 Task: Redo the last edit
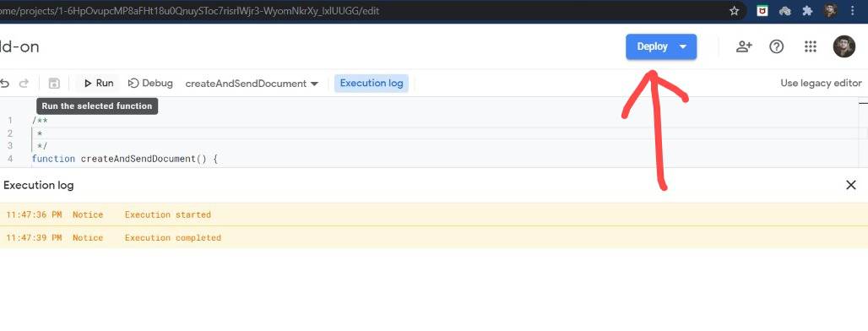tap(24, 84)
